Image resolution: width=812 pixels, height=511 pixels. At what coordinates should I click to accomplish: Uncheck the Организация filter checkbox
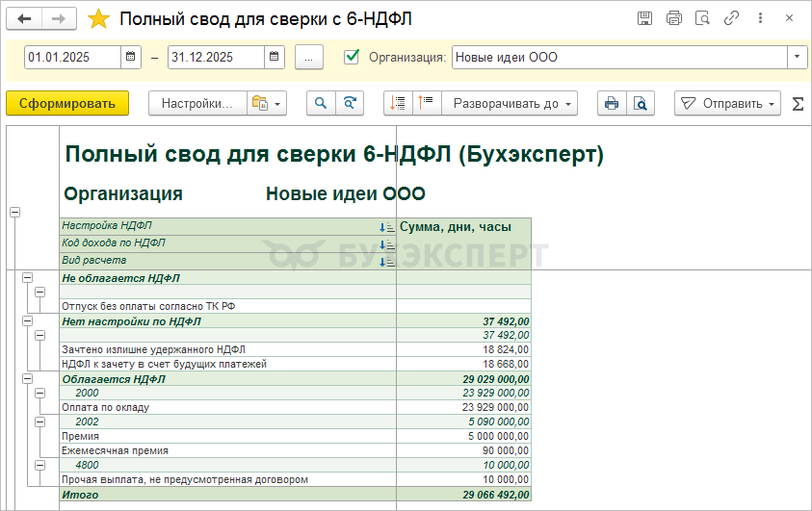[352, 57]
